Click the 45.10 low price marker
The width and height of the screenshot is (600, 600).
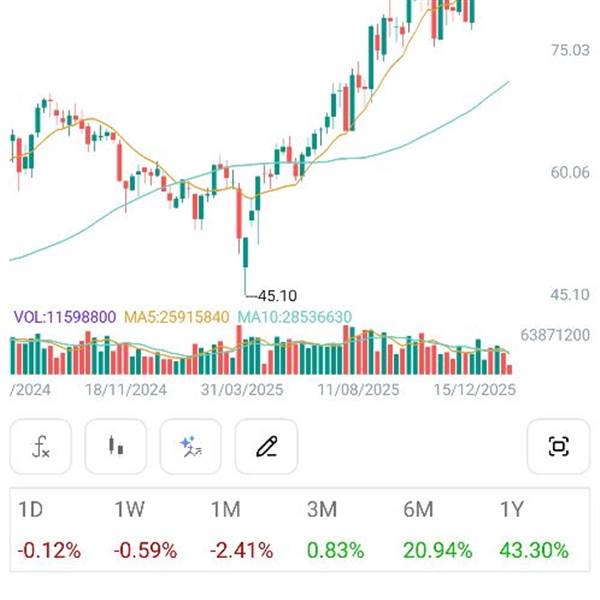277,296
